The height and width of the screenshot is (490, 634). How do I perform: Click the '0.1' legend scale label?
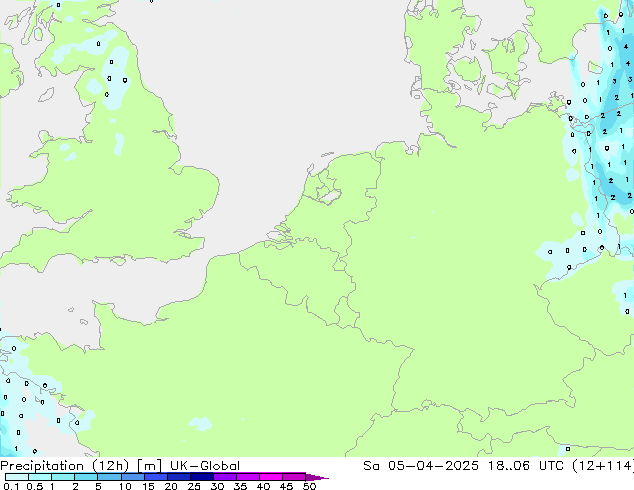[x=11, y=486]
